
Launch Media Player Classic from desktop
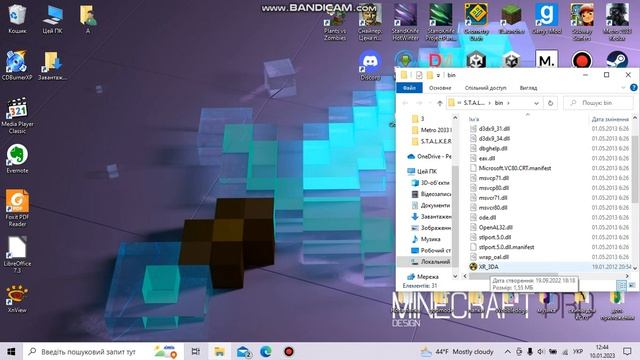coord(17,116)
